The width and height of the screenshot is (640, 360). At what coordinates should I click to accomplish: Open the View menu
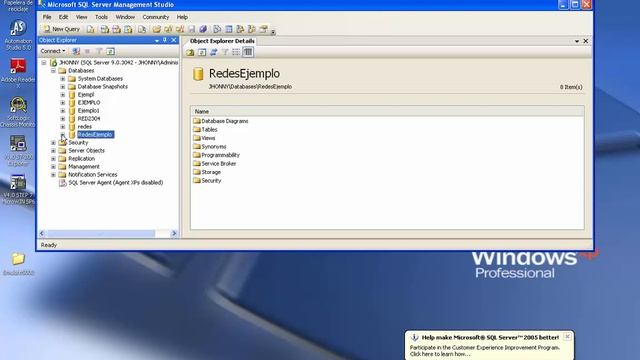click(82, 17)
